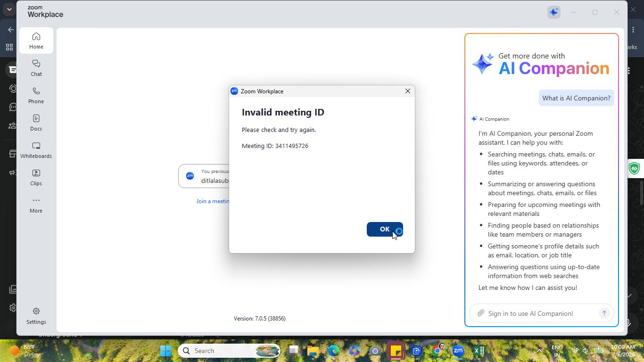Click the 'What is AI Companion?' suggestion
The image size is (644, 362).
[576, 98]
